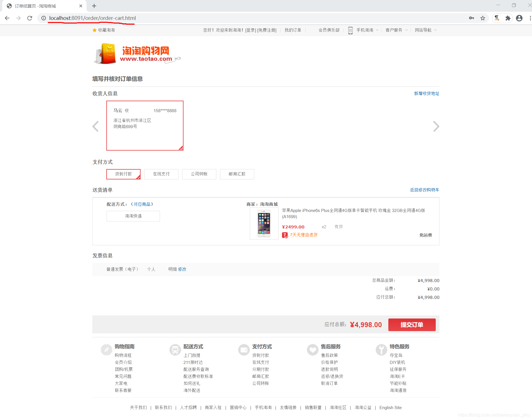
Task: Open 商家入驻 footer link
Action: 213,407
